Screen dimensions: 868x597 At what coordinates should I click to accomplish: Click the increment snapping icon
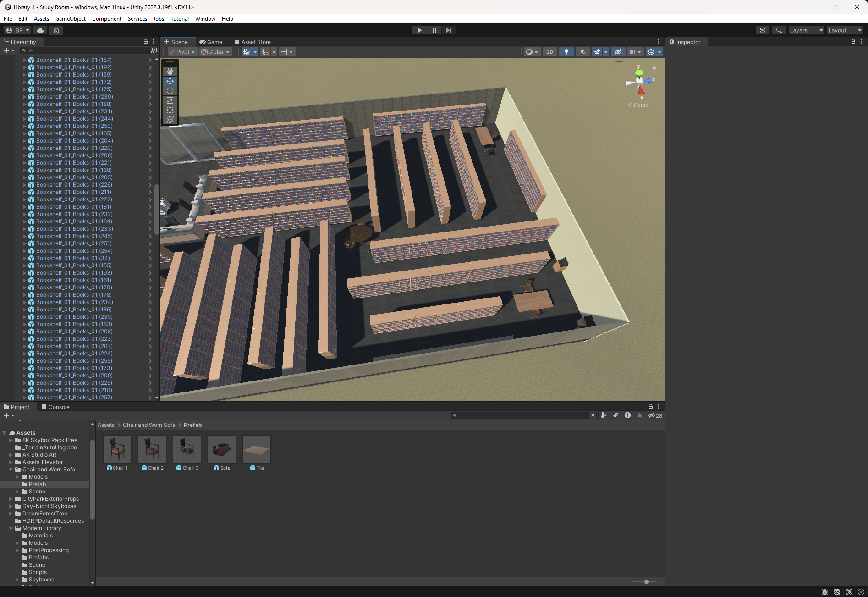click(265, 52)
